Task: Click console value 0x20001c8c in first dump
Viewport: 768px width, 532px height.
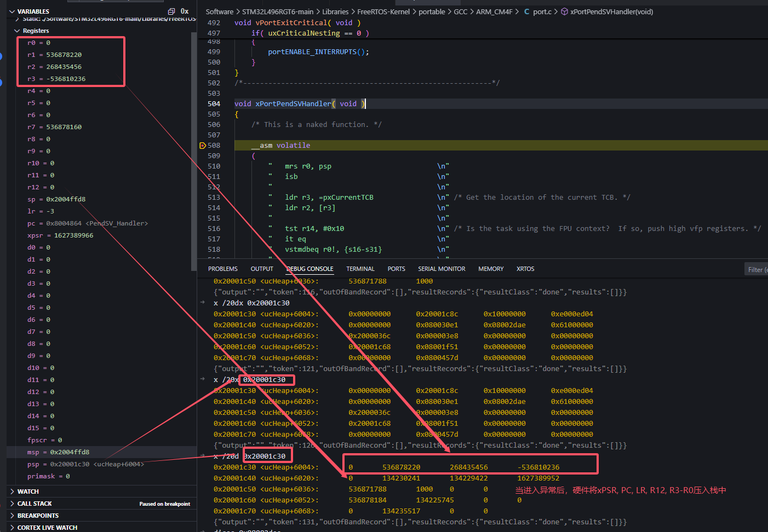Action: coord(437,314)
